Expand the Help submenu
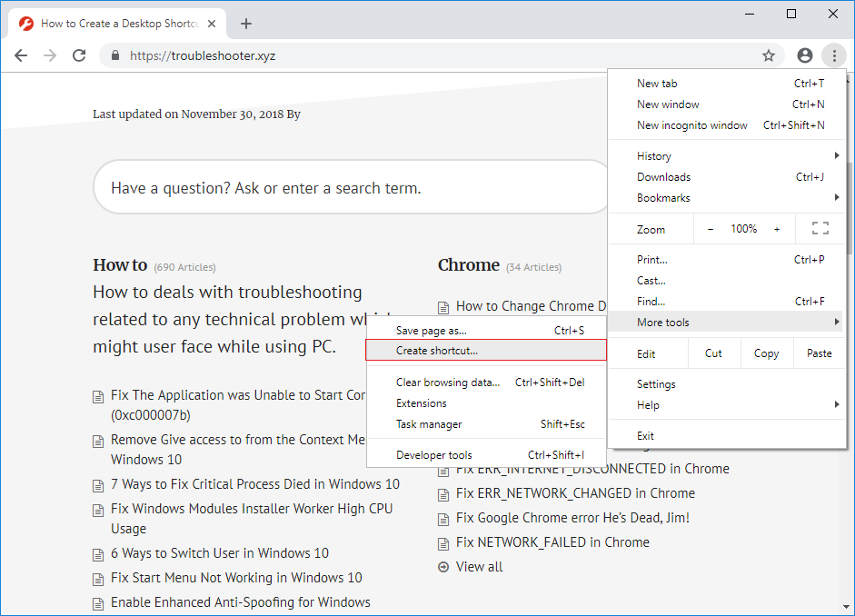855x616 pixels. coord(648,404)
